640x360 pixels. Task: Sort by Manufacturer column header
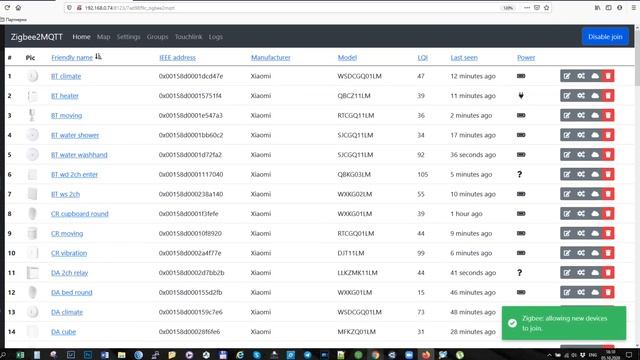[271, 58]
